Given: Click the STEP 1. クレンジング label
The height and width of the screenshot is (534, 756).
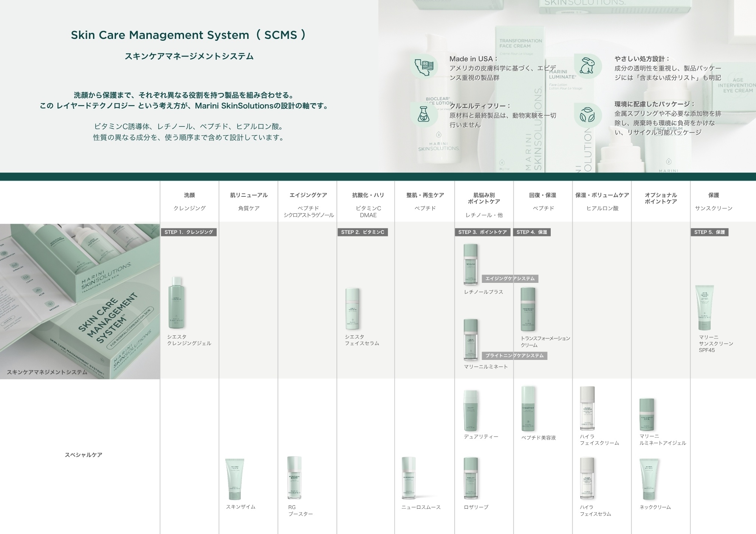Looking at the screenshot, I should pyautogui.click(x=189, y=232).
